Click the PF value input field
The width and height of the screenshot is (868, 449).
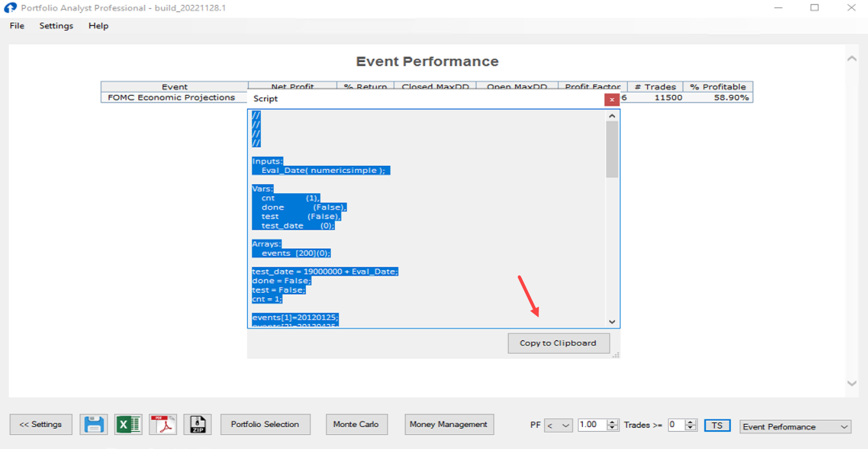(x=591, y=425)
